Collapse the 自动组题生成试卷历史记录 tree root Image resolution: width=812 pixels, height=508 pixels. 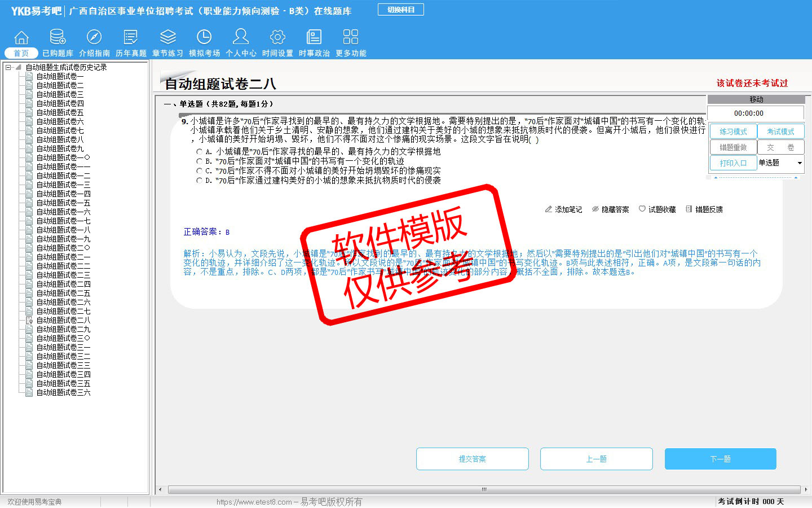(8, 67)
